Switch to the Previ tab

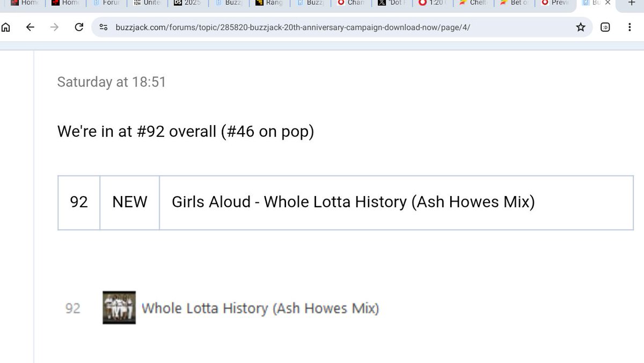pos(555,3)
